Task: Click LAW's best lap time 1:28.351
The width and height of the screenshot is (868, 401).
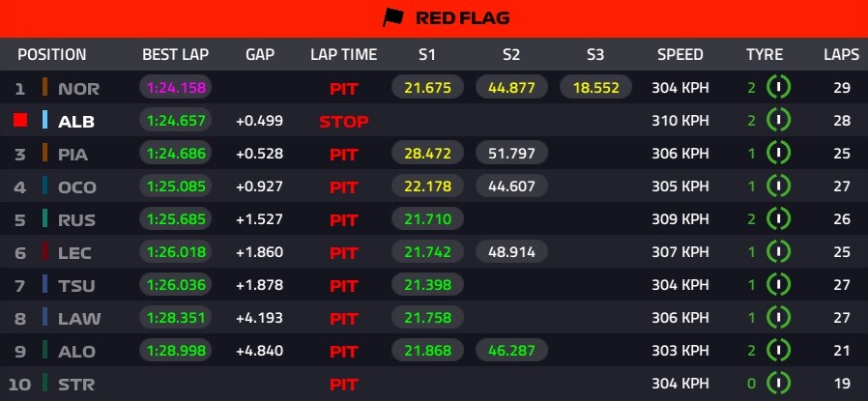Action: click(x=176, y=318)
